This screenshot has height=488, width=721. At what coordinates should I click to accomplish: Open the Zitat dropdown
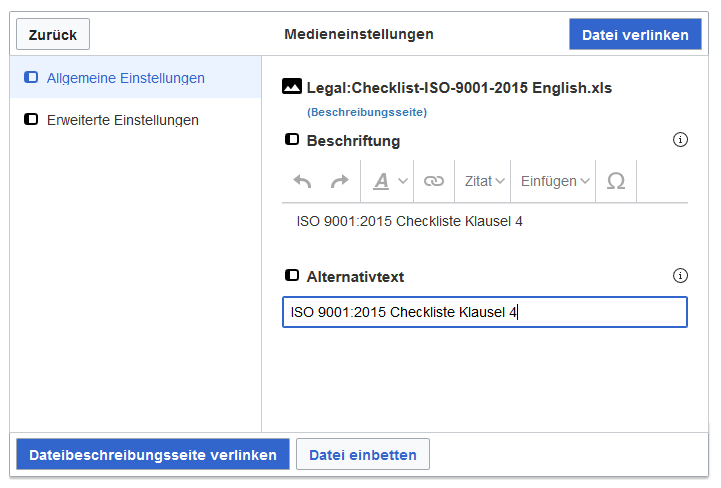484,181
